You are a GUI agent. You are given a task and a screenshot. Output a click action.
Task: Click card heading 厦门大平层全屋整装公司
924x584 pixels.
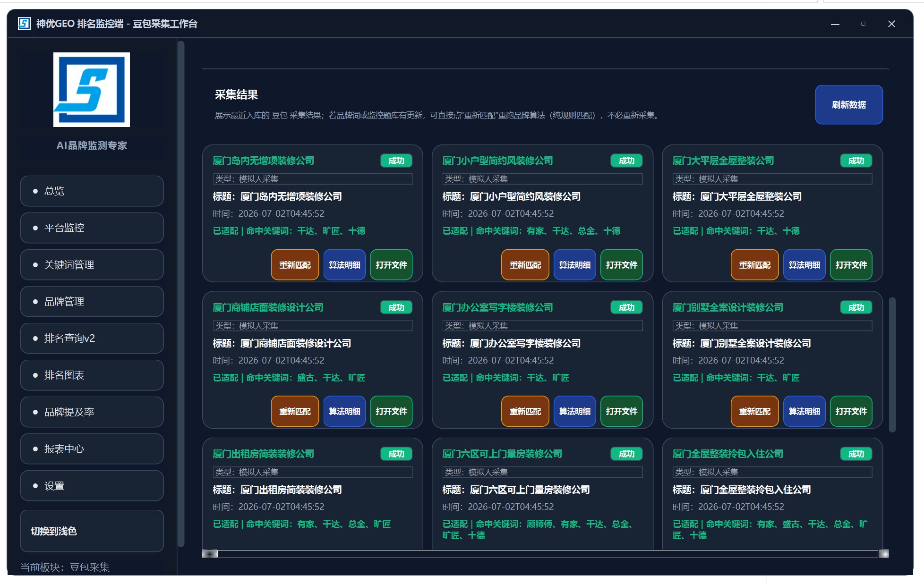[x=723, y=161]
